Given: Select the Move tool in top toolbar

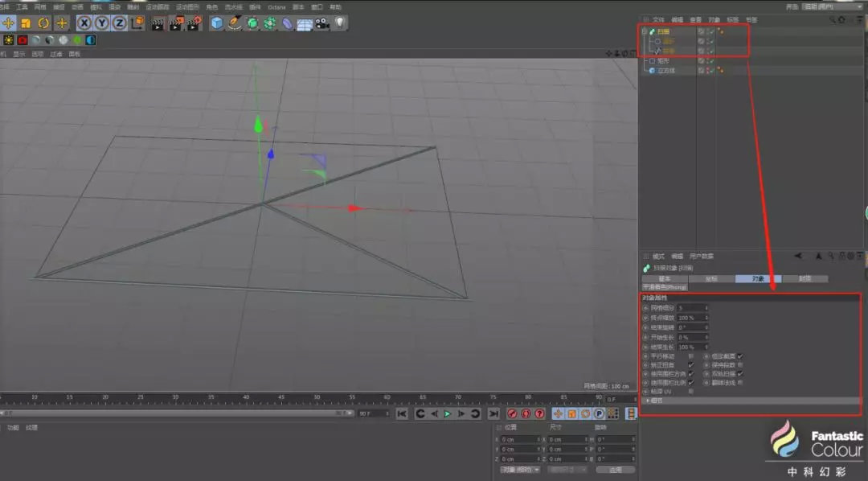Looking at the screenshot, I should pos(9,23).
